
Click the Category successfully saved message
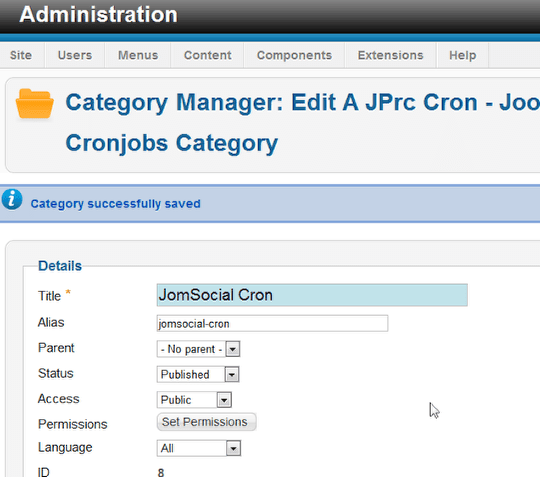pos(115,204)
